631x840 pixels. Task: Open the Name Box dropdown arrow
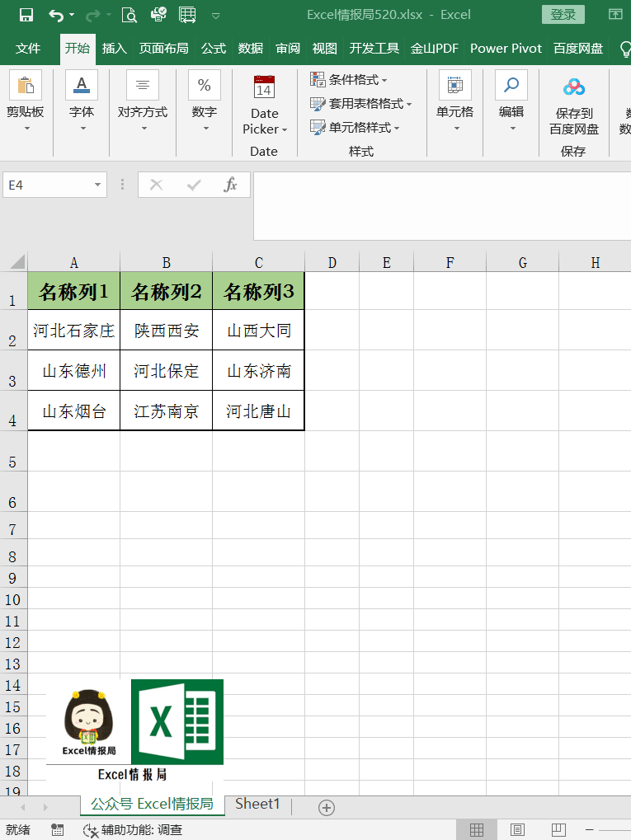97,185
